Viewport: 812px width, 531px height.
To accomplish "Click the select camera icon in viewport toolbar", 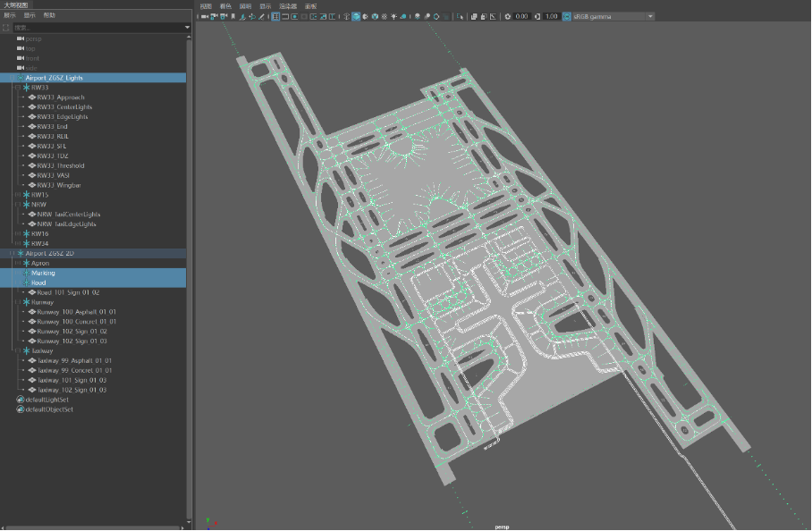I will click(x=205, y=16).
